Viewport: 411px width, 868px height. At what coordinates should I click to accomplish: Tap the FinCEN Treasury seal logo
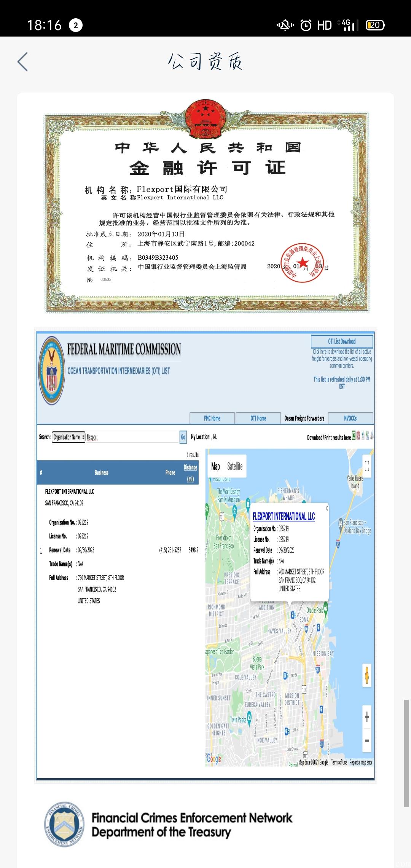[64, 825]
